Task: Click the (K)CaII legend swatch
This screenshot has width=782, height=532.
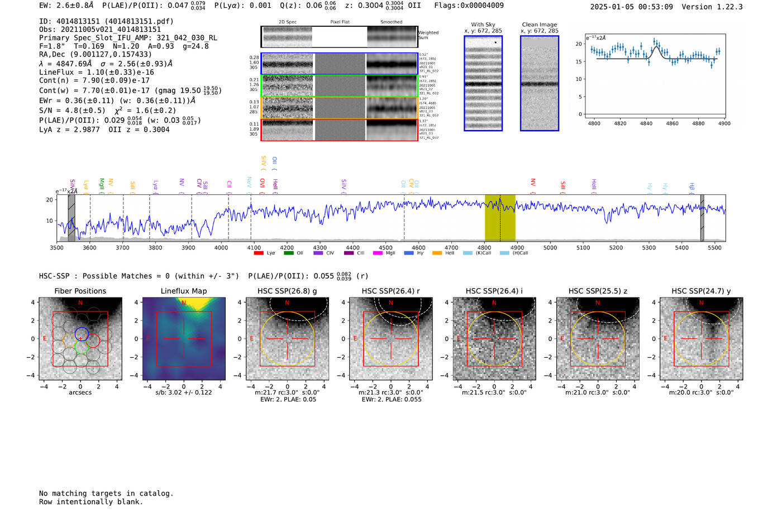Action: click(x=468, y=253)
